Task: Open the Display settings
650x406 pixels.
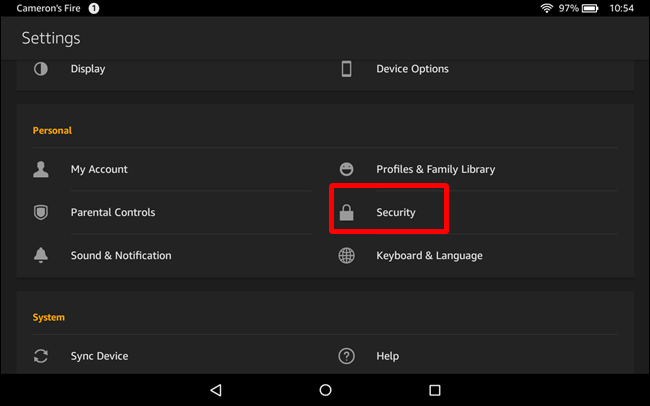Action: [88, 69]
